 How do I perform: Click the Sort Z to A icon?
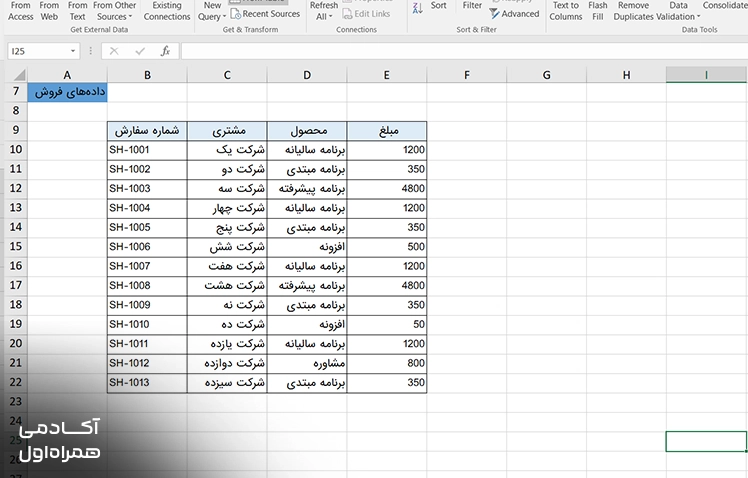point(417,8)
